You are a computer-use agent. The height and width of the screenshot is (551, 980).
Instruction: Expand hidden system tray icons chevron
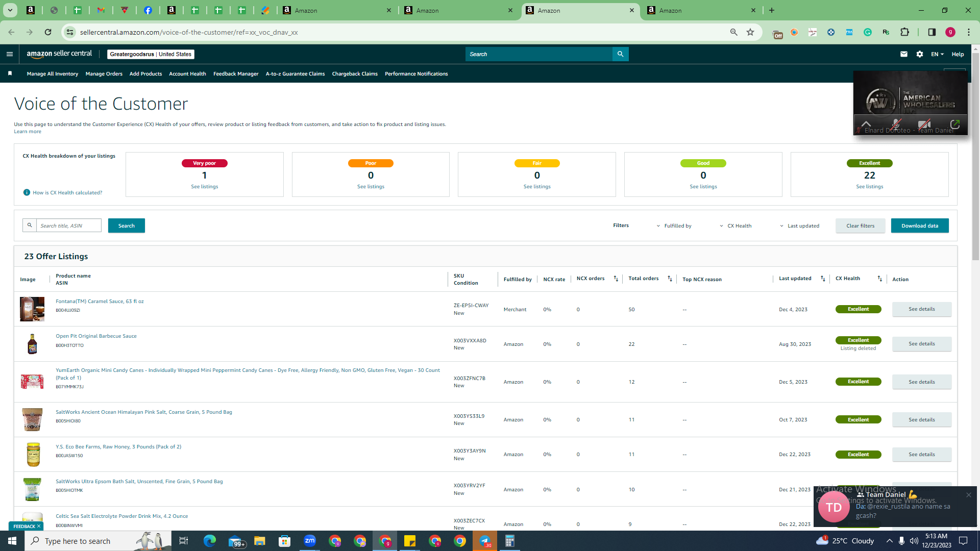(x=889, y=541)
